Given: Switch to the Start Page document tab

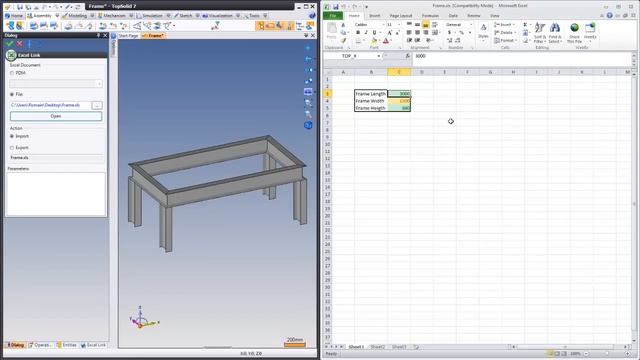Looking at the screenshot, I should click(x=128, y=36).
